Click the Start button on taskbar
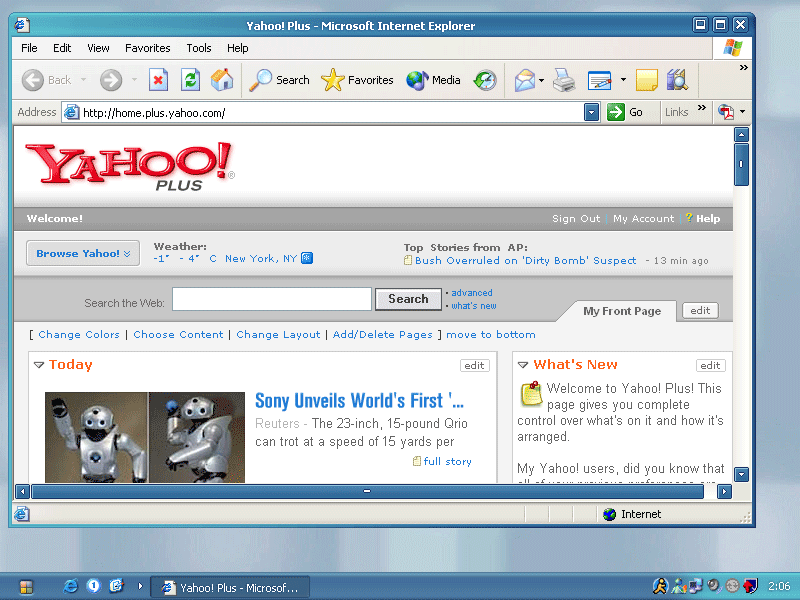Image resolution: width=800 pixels, height=600 pixels. pos(26,587)
